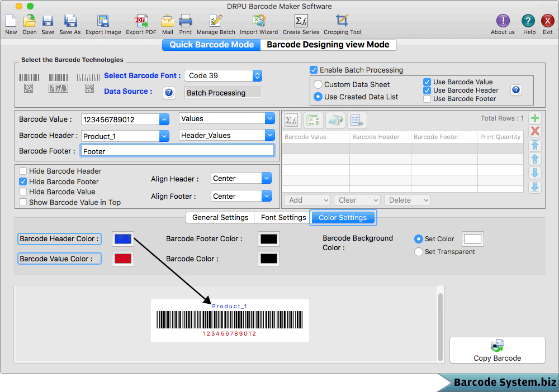Click the green plus add row icon
Image resolution: width=559 pixels, height=392 pixels.
click(x=535, y=118)
